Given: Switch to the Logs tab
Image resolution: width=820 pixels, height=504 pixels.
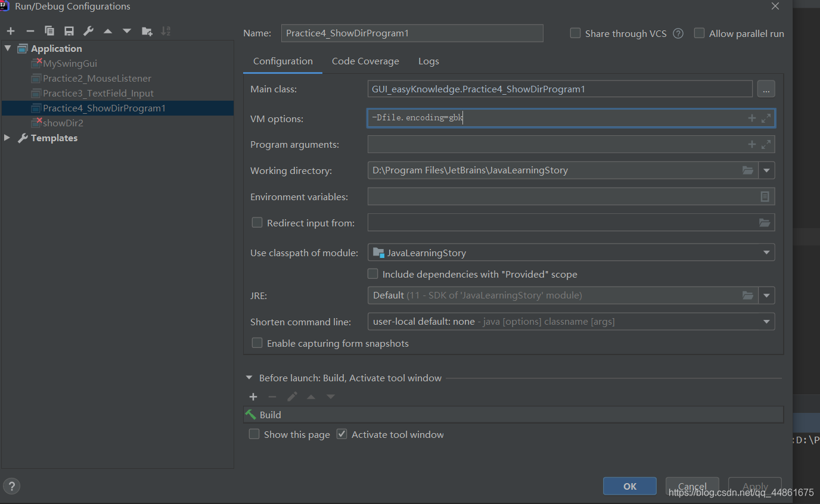Looking at the screenshot, I should pyautogui.click(x=428, y=61).
